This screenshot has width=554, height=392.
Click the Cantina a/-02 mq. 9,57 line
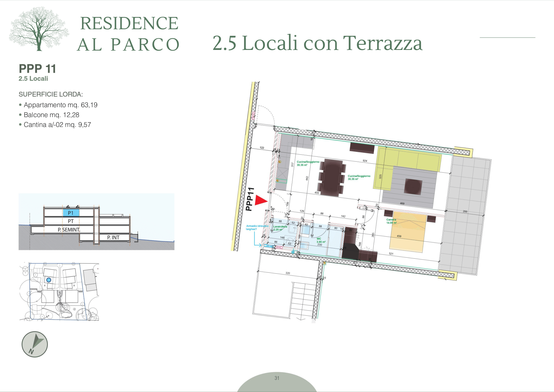(57, 125)
